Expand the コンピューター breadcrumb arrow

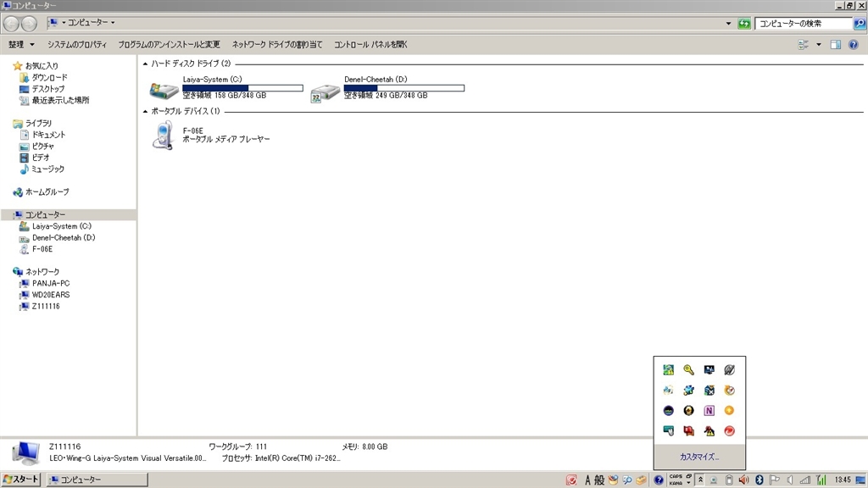coord(113,23)
